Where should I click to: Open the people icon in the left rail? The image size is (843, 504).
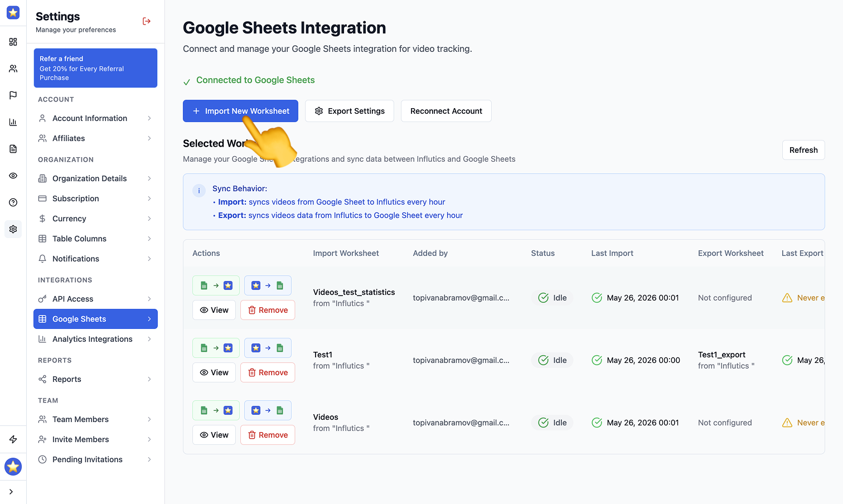point(13,69)
